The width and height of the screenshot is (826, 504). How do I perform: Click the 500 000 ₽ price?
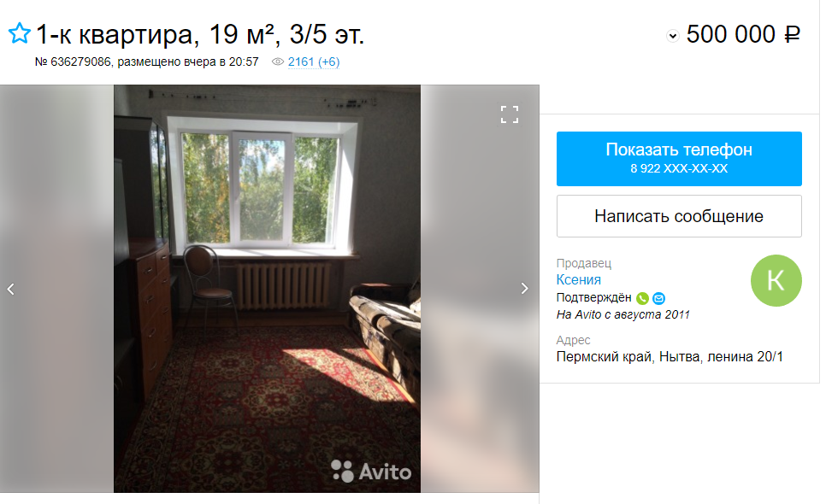[743, 34]
